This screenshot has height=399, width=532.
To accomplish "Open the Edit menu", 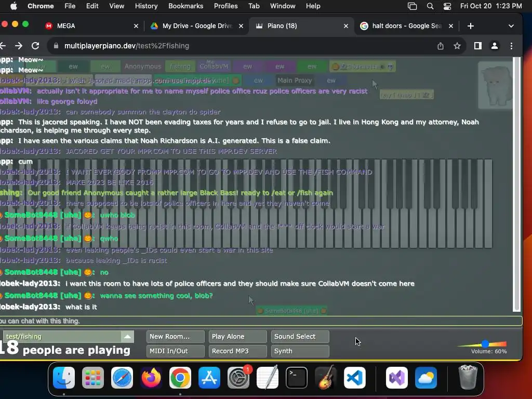I will pyautogui.click(x=92, y=6).
